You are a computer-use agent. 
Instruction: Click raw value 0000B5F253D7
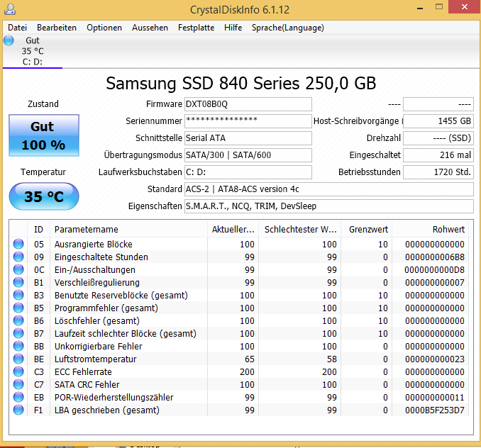pyautogui.click(x=435, y=410)
